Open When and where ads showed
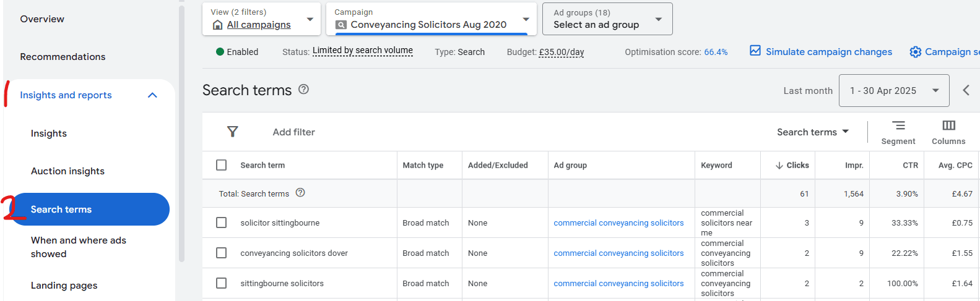980x301 pixels. (x=79, y=247)
